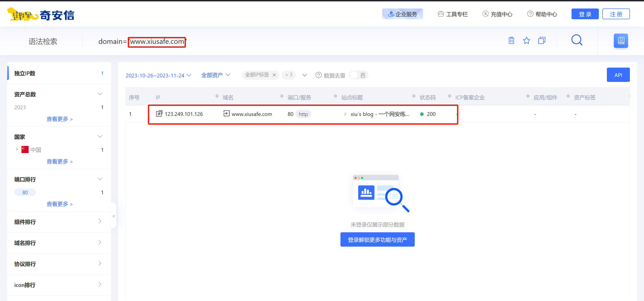
Task: Remove the 全部IP标签 tag filter
Action: (274, 75)
